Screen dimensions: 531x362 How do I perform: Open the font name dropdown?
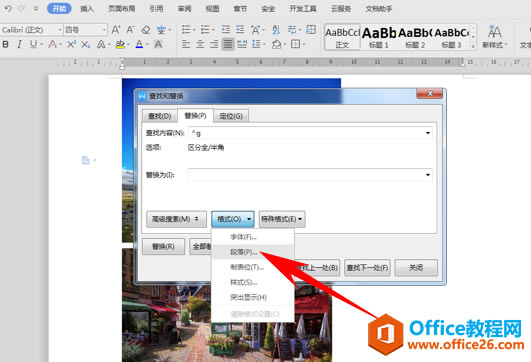click(x=60, y=30)
